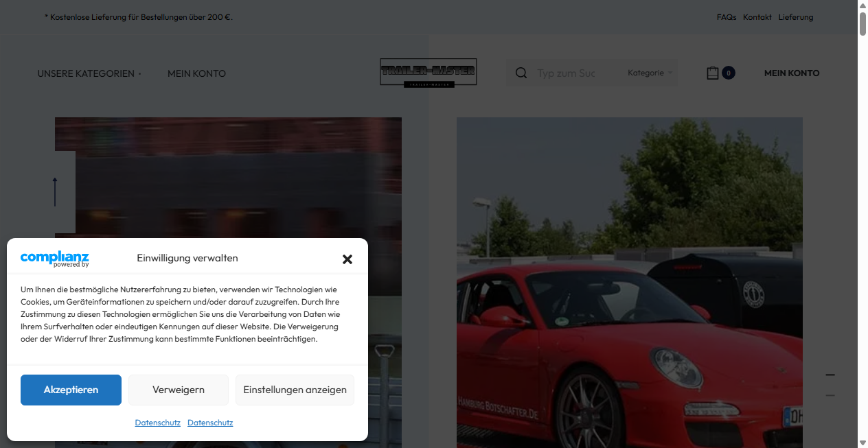Click the free delivery notice text
868x448 pixels.
139,17
